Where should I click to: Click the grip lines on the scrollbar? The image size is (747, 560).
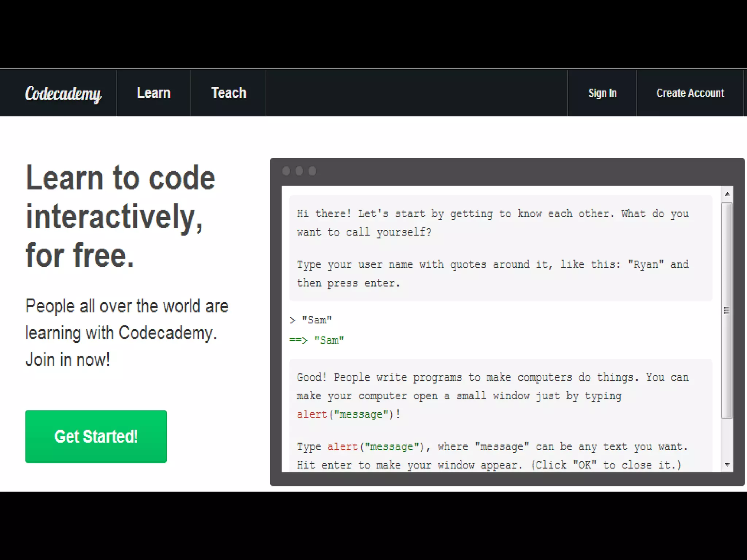pyautogui.click(x=727, y=310)
